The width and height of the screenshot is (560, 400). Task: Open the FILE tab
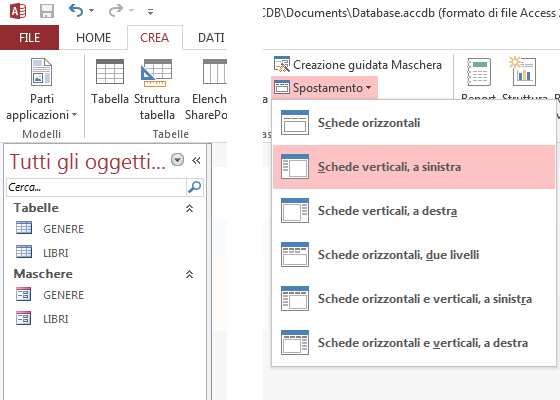click(x=29, y=38)
